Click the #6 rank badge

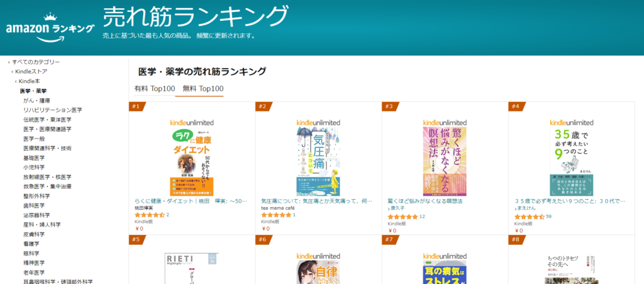point(262,240)
